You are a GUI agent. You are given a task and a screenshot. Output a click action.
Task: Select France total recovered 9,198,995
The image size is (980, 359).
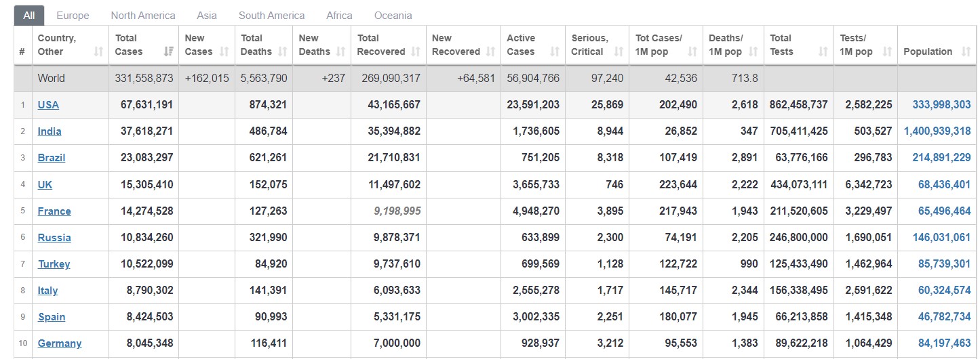coord(397,211)
